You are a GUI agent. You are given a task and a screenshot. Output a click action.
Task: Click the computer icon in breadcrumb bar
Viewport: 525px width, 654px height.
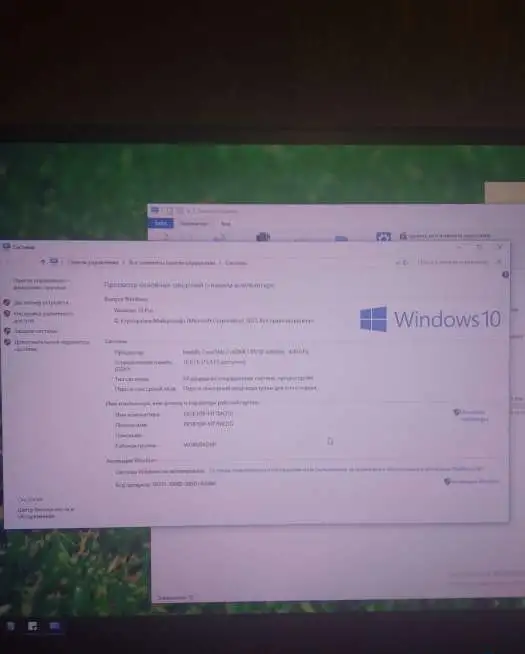point(53,262)
